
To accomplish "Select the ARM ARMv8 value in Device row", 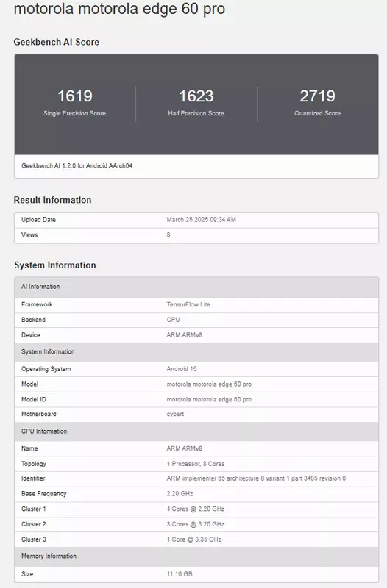I will pyautogui.click(x=185, y=335).
